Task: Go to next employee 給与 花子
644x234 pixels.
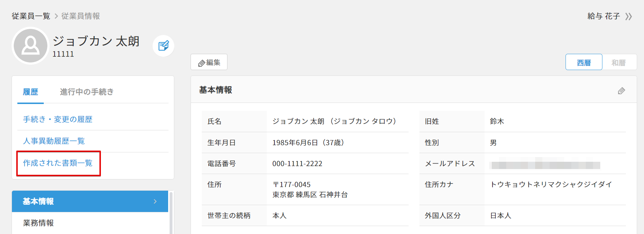Action: click(x=610, y=16)
